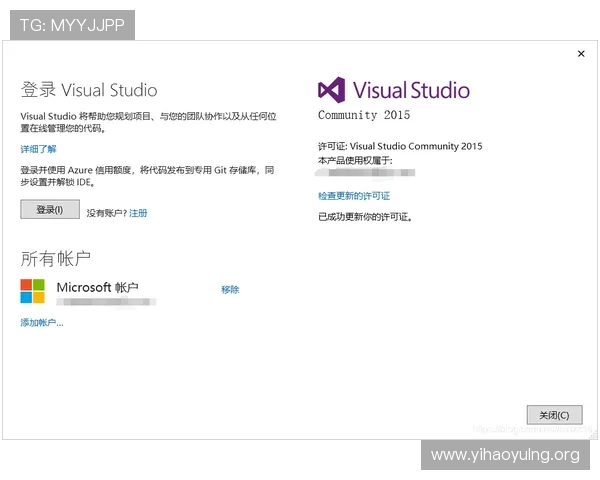Image resolution: width=600 pixels, height=480 pixels.
Task: Click 移除 to remove the Microsoft account
Action: pos(230,289)
